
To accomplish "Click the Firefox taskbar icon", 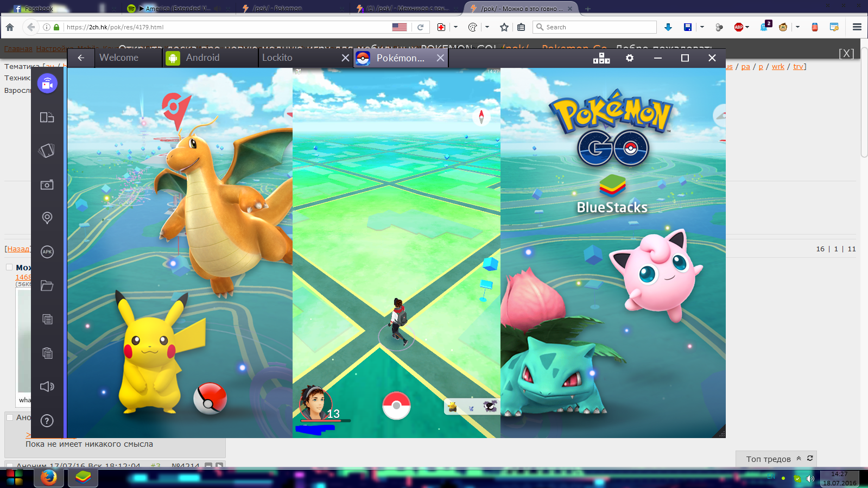I will (x=49, y=478).
